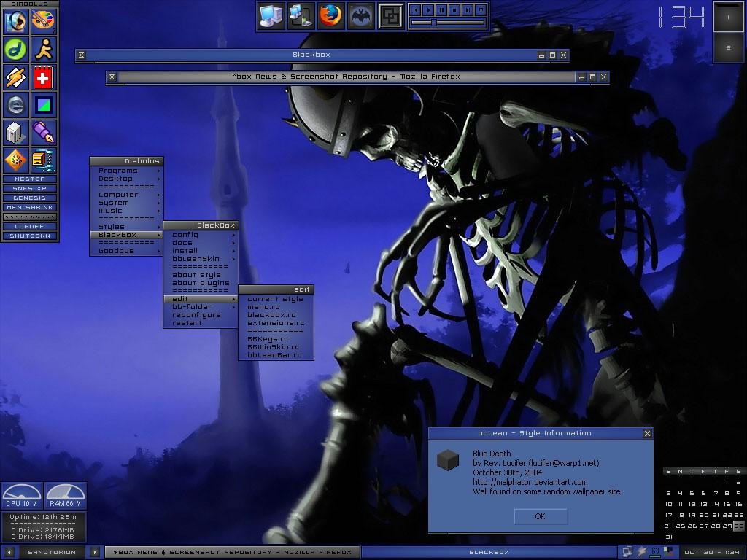Launch NESTER from the Diabolus panel

tap(29, 179)
